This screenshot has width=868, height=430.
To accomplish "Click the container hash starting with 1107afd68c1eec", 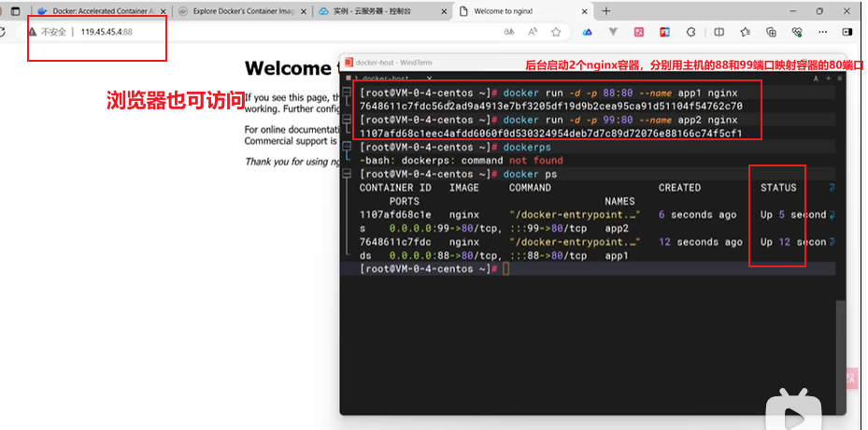I will tap(551, 133).
